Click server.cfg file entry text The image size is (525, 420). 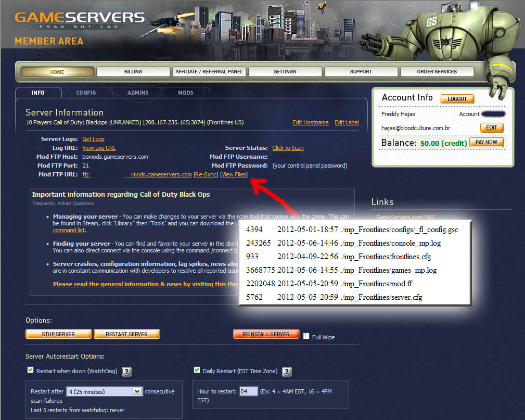coord(381,297)
